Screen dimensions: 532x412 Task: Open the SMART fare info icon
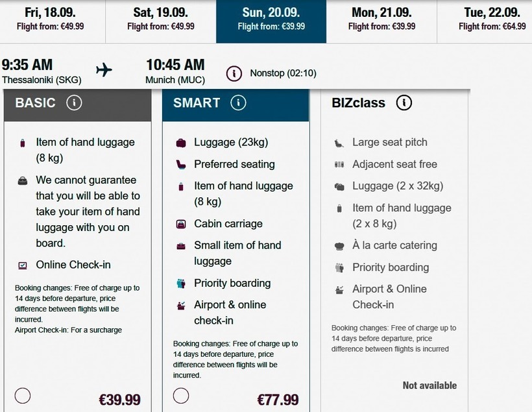pos(238,103)
